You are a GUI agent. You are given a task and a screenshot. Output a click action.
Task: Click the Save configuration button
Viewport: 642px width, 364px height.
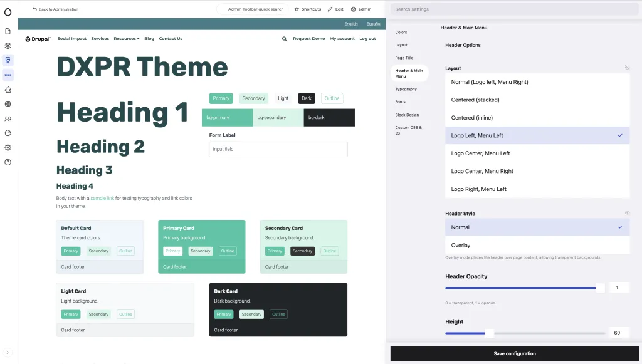(513, 353)
